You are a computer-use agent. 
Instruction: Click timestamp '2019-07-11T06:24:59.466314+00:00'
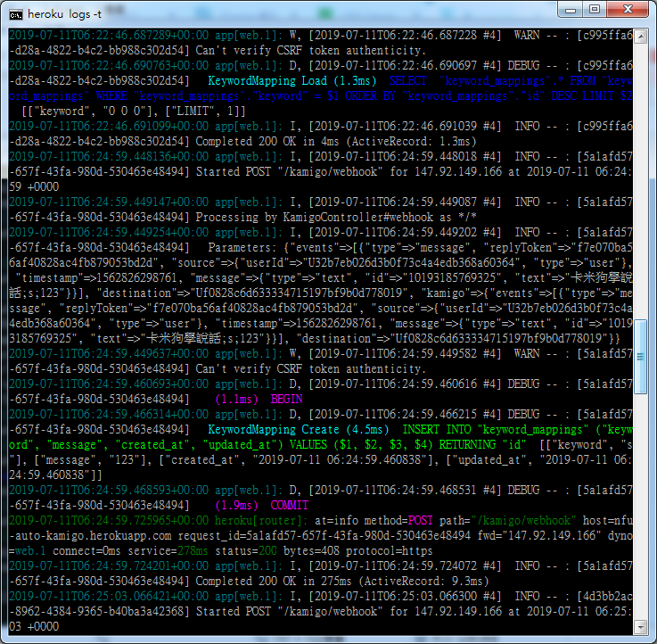109,414
